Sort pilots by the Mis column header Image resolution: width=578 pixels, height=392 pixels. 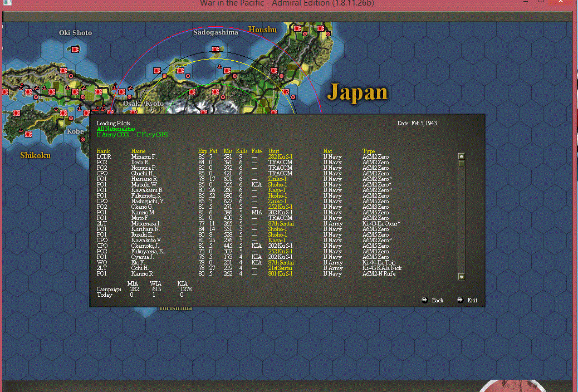pos(228,151)
